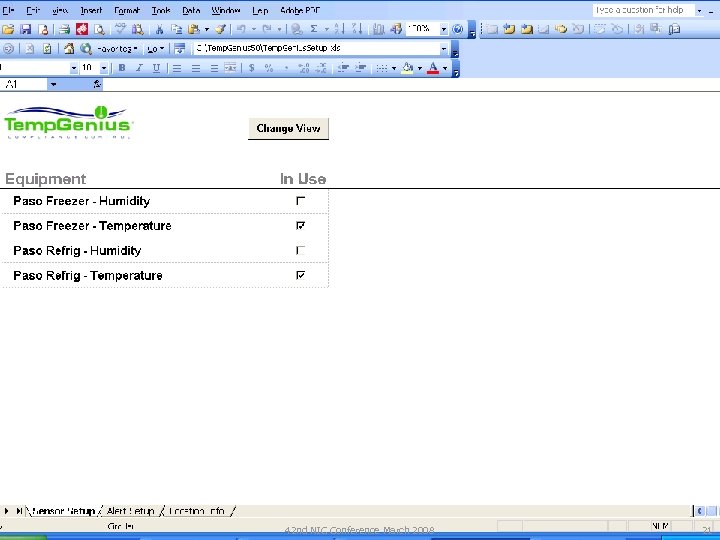Expand the Name Box dropdown next to A1
Viewport: 720px width, 540px height.
coord(54,84)
